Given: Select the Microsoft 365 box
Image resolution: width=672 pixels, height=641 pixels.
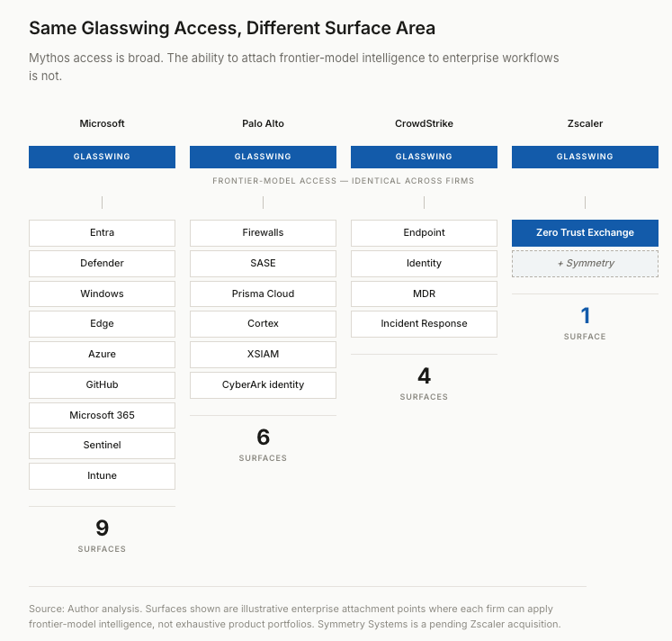Looking at the screenshot, I should pos(102,415).
